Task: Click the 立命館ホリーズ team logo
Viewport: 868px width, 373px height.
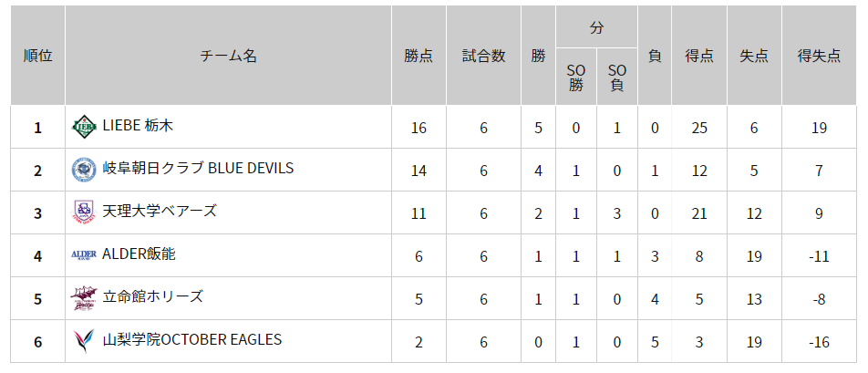Action: click(x=84, y=298)
